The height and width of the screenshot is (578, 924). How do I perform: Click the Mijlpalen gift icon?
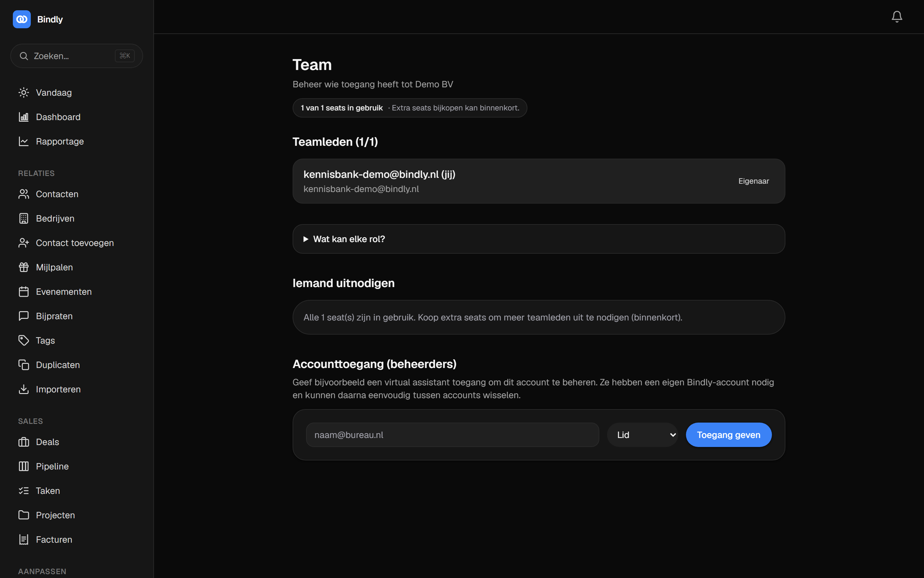[24, 267]
